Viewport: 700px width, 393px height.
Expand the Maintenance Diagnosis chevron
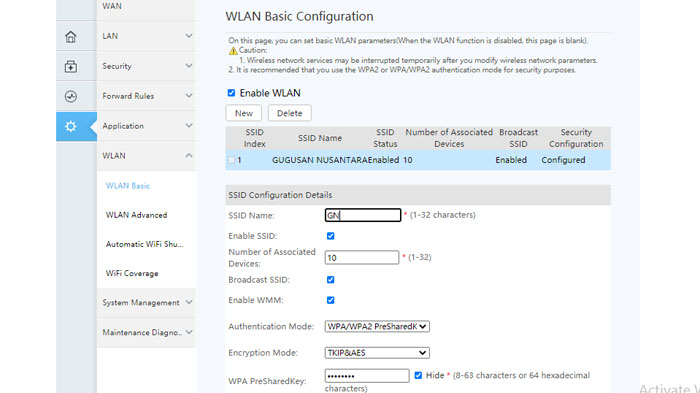pos(189,332)
